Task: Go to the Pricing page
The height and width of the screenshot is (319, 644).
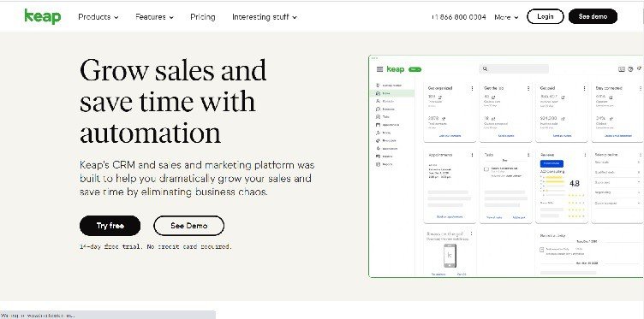Action: coord(202,17)
